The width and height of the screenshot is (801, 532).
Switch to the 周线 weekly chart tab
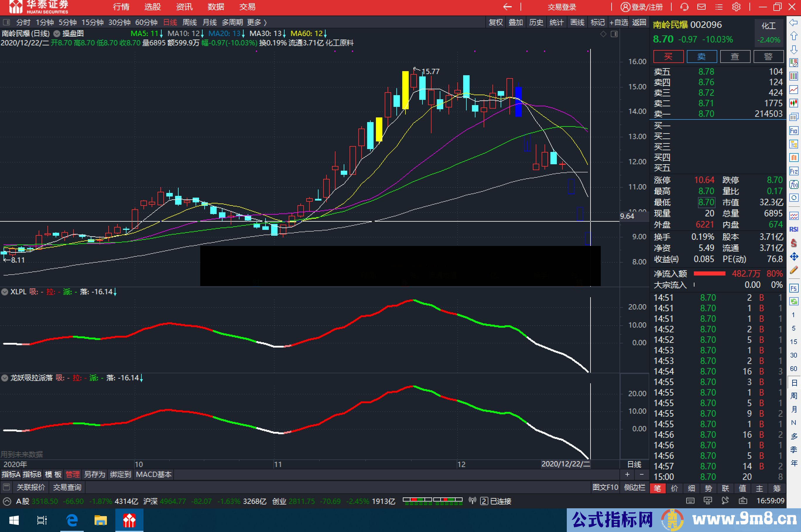click(189, 22)
